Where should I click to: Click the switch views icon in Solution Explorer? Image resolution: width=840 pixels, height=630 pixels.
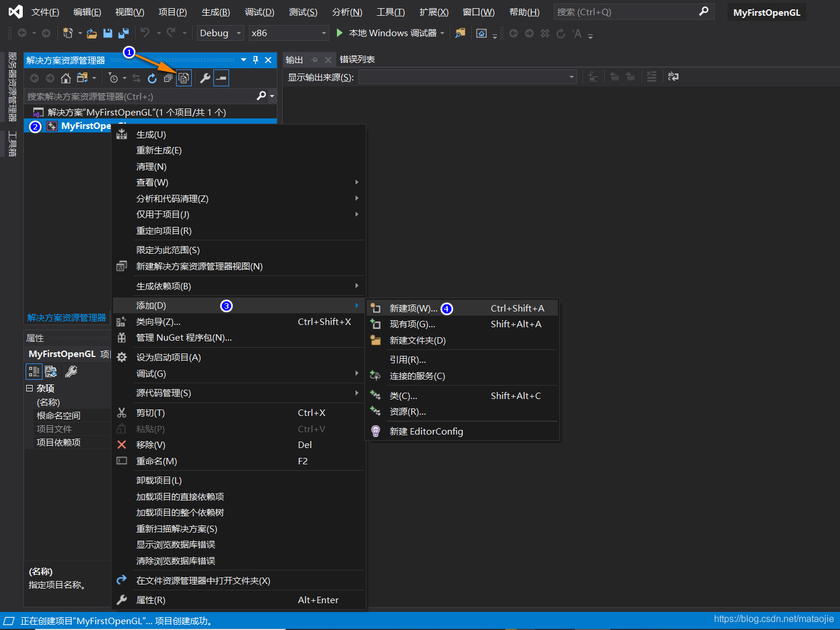(82, 78)
